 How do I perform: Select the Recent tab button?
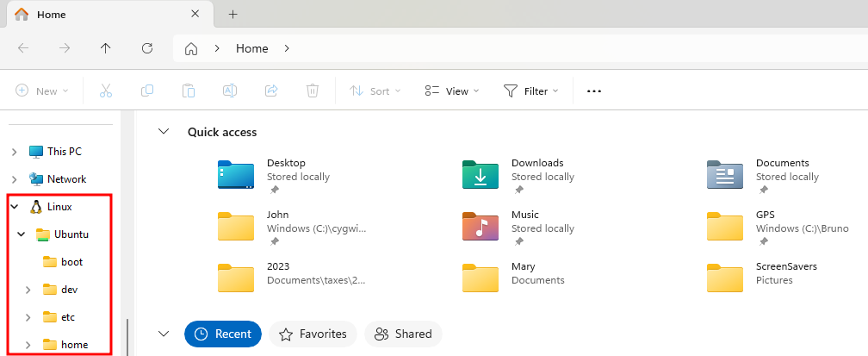coord(223,334)
